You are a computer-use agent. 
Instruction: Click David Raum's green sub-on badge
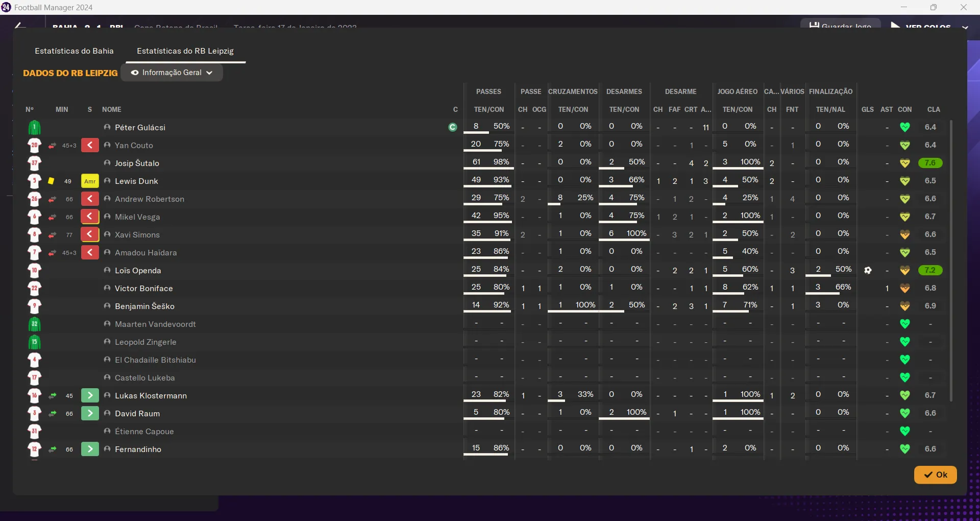(x=90, y=413)
